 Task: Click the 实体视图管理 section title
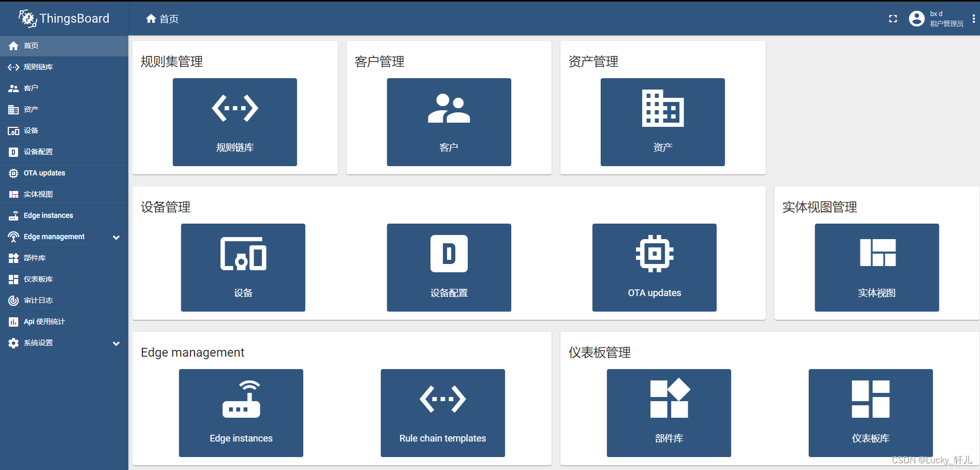pos(820,207)
